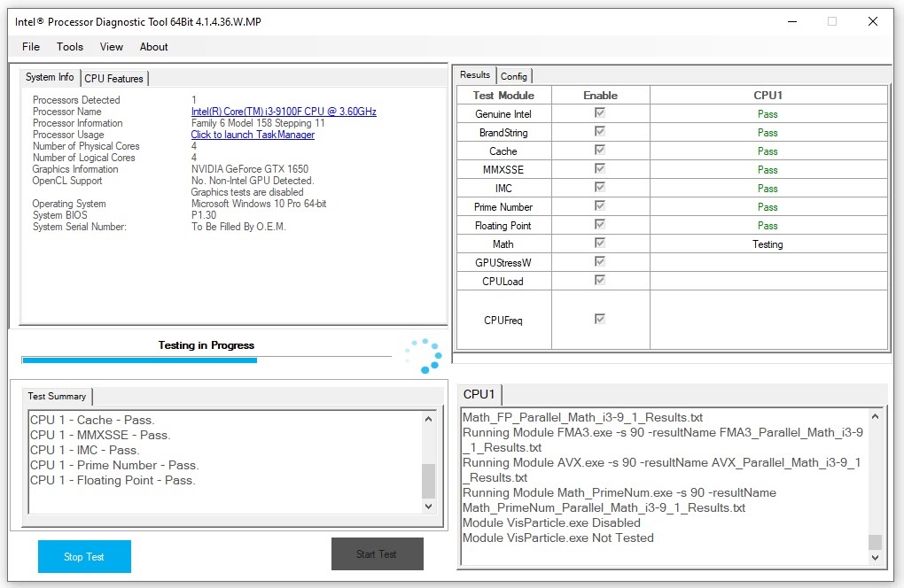Click the Start Test button
Screen dimensions: 904x588
coord(377,554)
